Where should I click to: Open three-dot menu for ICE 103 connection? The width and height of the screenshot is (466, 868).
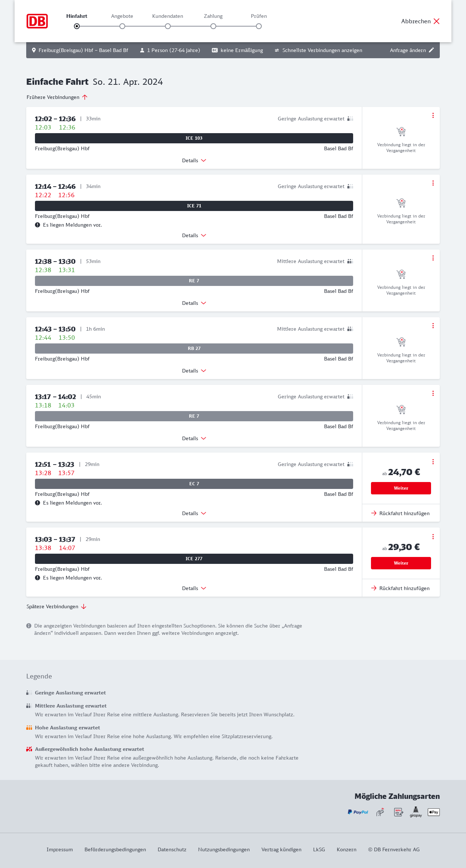click(433, 115)
